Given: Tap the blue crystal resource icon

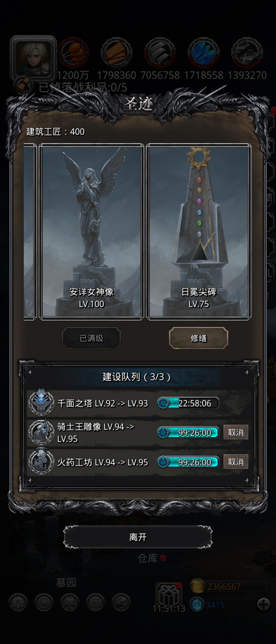Looking at the screenshot, I should [x=203, y=53].
